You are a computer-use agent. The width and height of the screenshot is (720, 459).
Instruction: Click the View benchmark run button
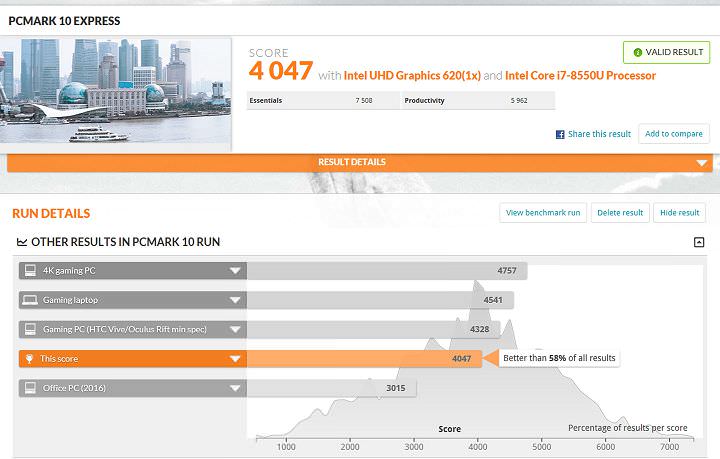pyautogui.click(x=543, y=213)
